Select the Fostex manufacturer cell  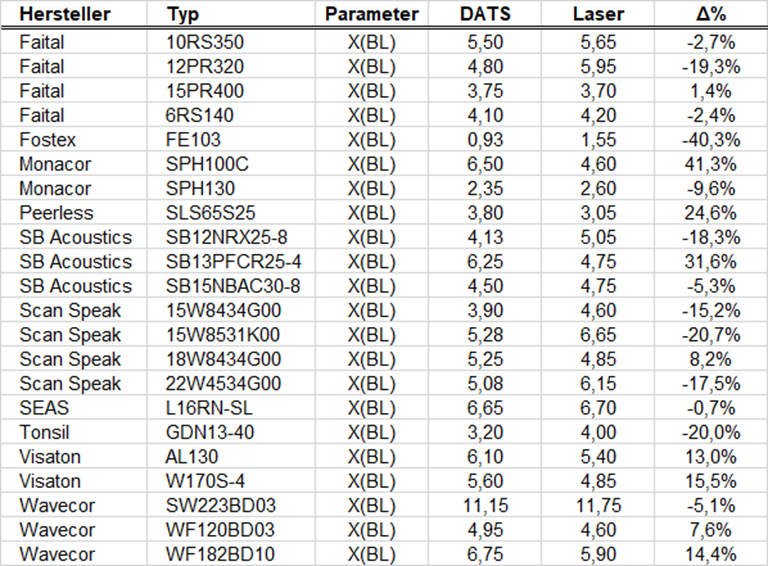coord(48,140)
